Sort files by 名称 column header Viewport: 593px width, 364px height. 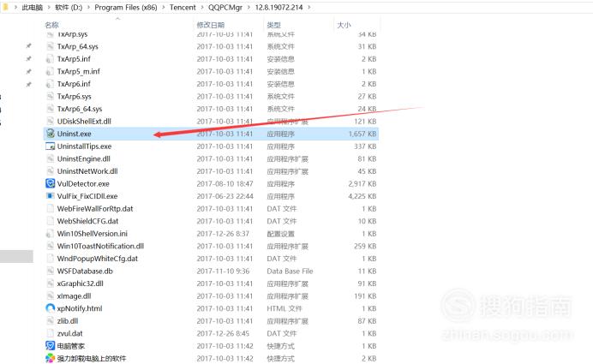[x=51, y=25]
